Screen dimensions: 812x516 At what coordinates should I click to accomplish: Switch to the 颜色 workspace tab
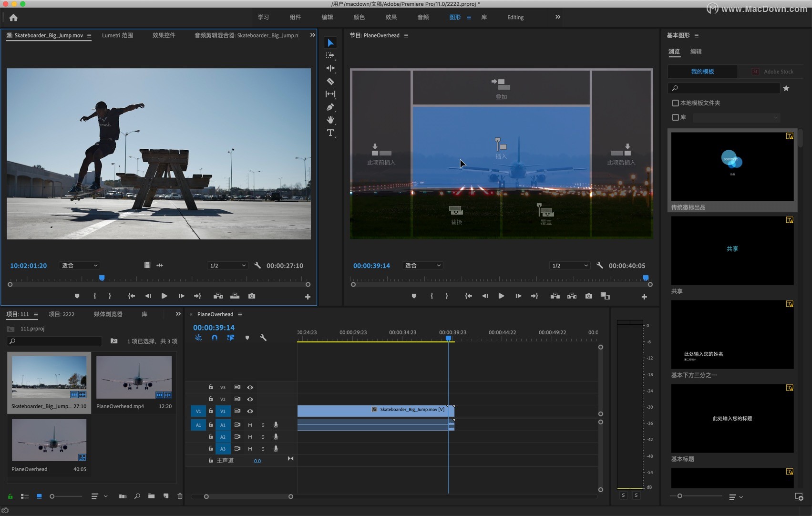coord(359,17)
